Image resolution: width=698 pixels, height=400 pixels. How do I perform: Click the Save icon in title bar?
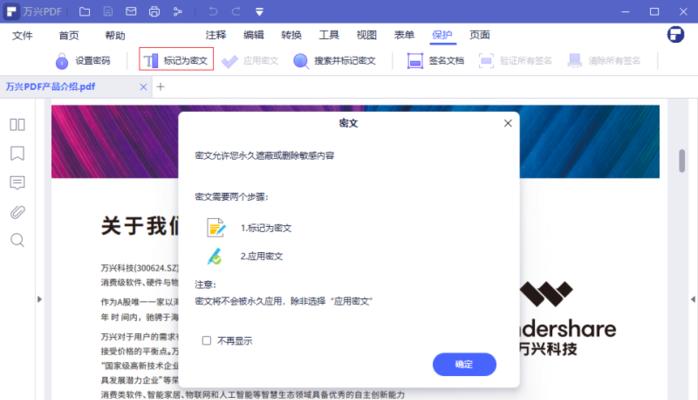point(108,12)
